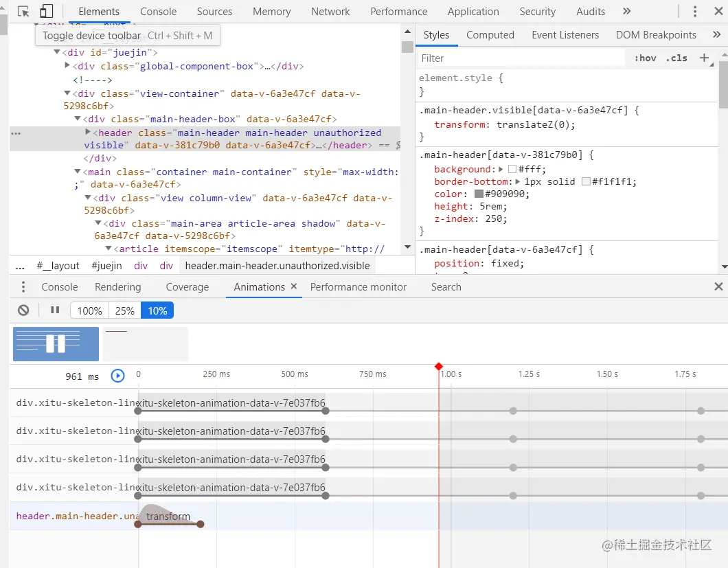728x568 pixels.
Task: Collapse the article itemscope node
Action: pos(109,249)
